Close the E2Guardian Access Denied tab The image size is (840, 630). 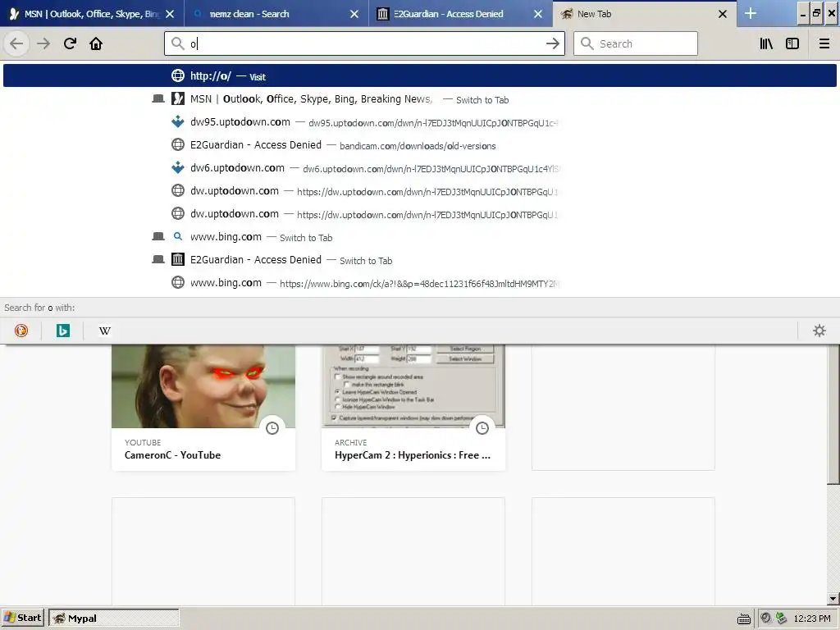click(x=538, y=14)
